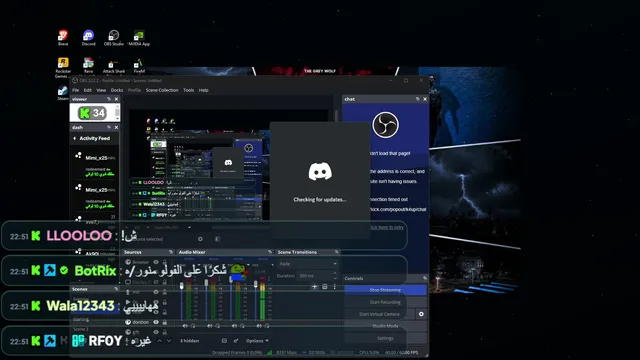Screen dimensions: 640x360
Task: Click the viewer dock scrollbar
Action: click(118, 112)
